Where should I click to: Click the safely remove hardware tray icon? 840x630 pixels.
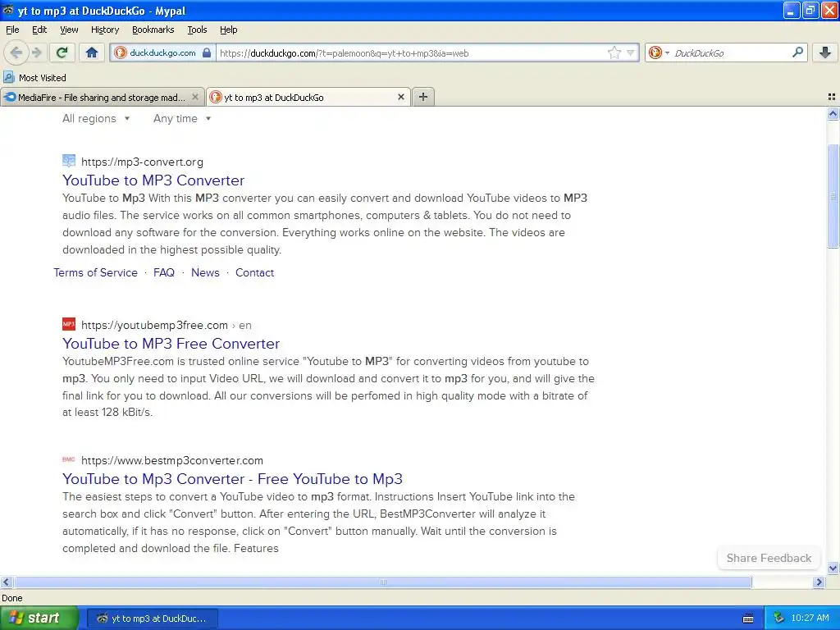tap(779, 619)
